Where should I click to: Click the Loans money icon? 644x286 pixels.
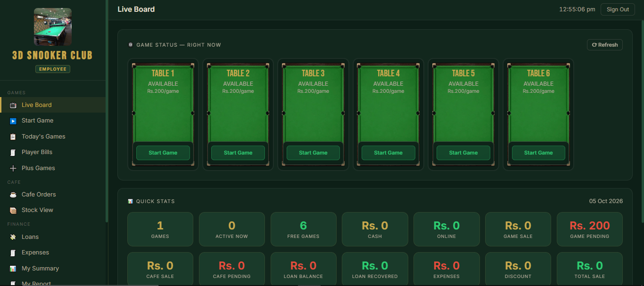coord(13,237)
